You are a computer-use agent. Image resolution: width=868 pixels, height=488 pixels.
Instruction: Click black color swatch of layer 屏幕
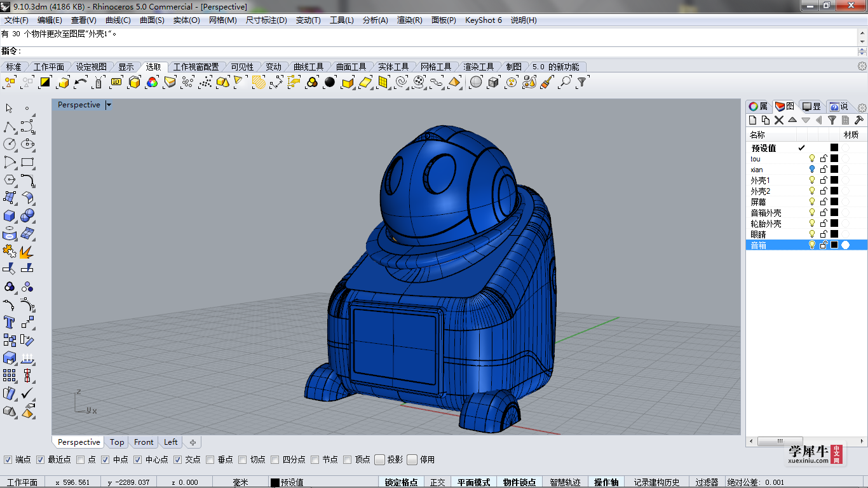834,202
